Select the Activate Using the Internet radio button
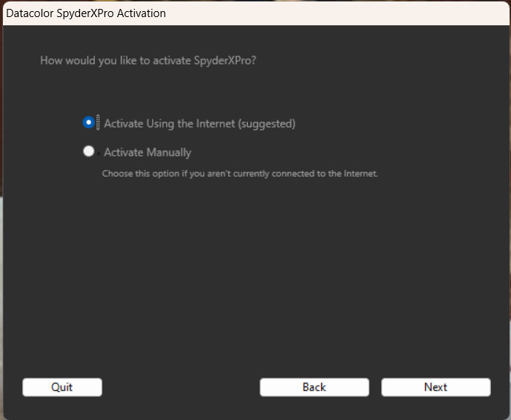The height and width of the screenshot is (420, 511). 89,122
